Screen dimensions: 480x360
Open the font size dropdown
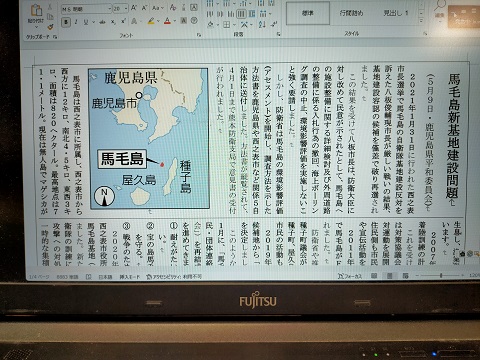click(x=121, y=9)
